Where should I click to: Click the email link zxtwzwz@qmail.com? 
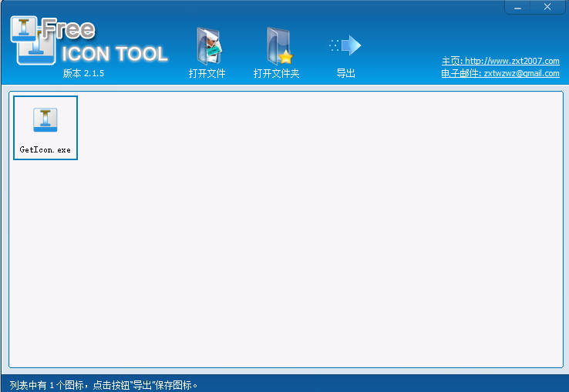[x=521, y=73]
